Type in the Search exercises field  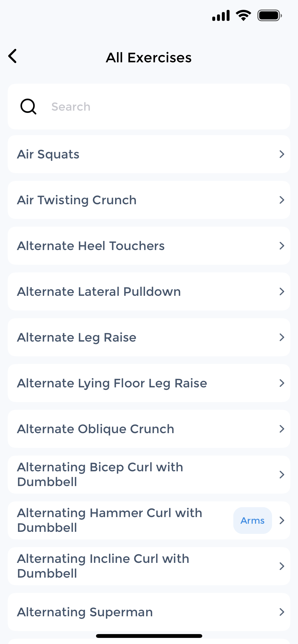(163, 107)
